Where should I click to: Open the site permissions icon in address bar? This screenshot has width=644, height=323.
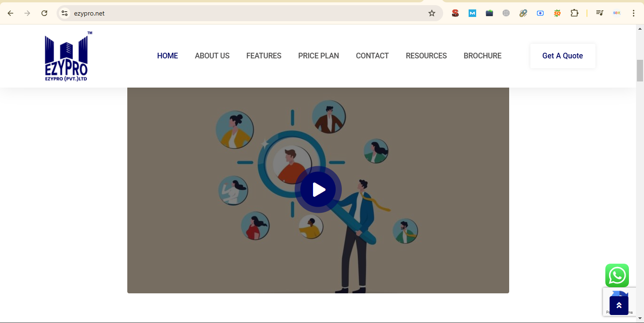coord(64,13)
